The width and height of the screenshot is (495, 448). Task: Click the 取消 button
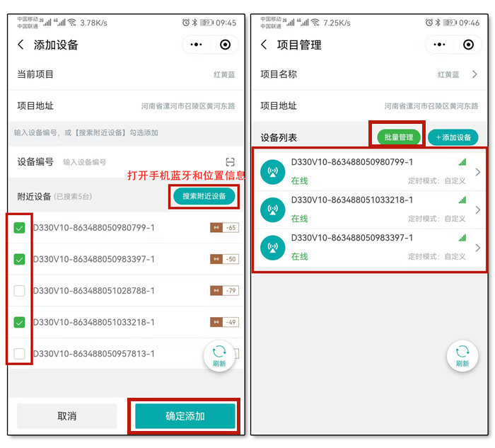(x=66, y=416)
